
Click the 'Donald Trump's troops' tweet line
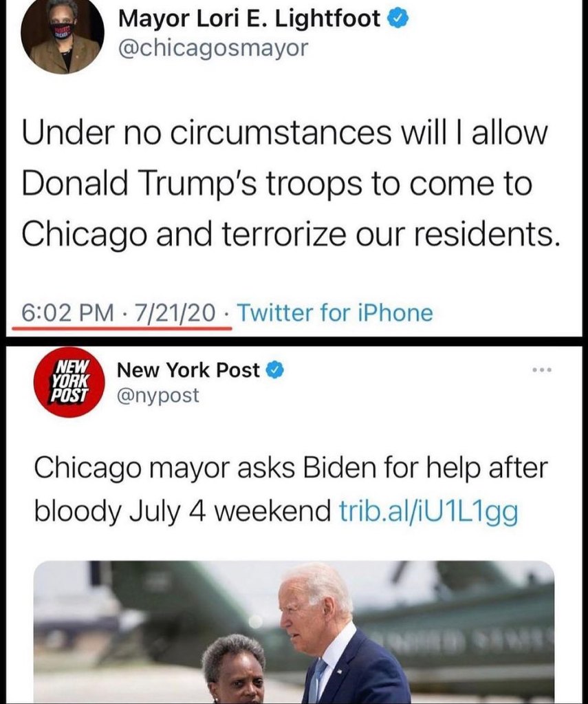pos(277,184)
